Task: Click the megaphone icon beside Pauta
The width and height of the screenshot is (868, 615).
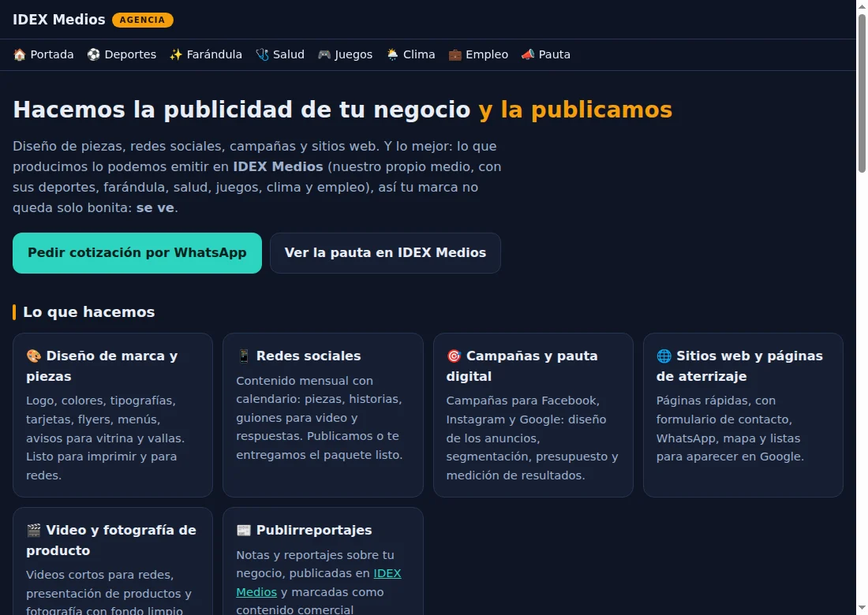Action: (528, 54)
